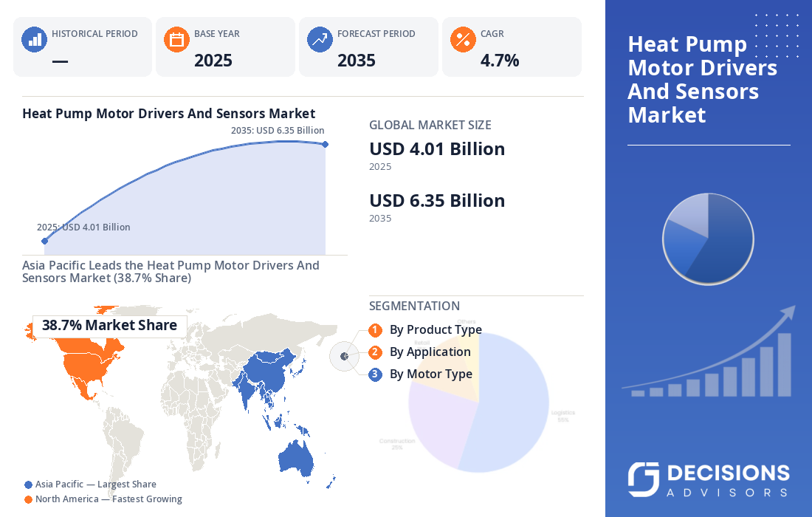
Task: Click the USD 4.01 Billion value
Action: (x=437, y=149)
